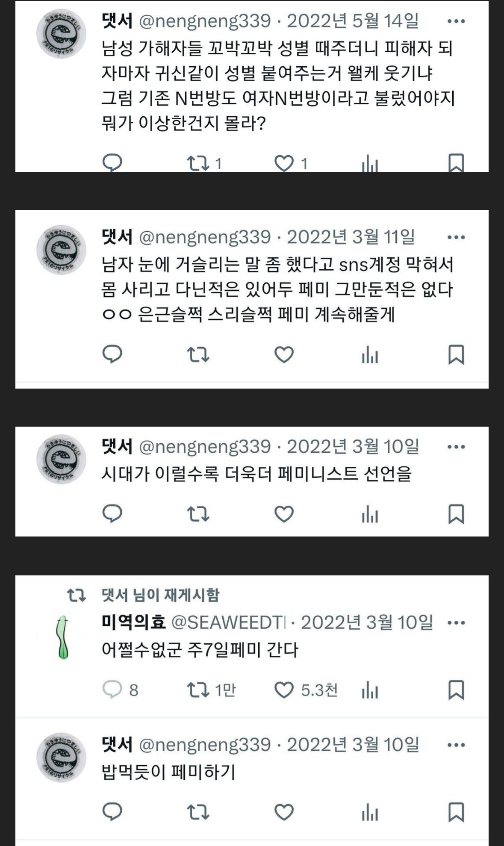
Task: Open more options on May 14 tweet
Action: [456, 21]
